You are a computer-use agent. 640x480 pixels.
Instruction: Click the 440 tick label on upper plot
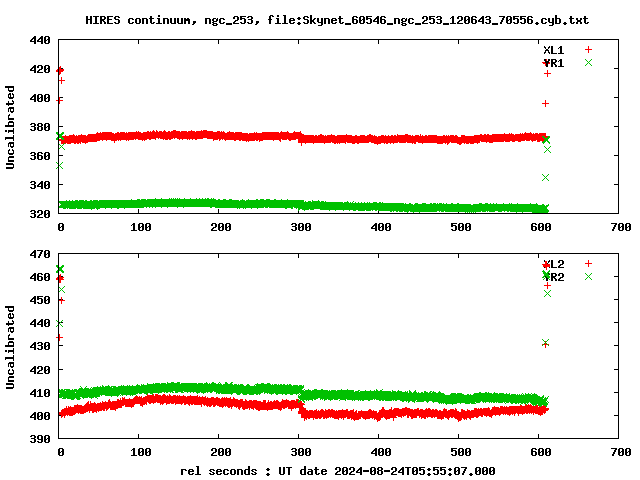[40, 40]
